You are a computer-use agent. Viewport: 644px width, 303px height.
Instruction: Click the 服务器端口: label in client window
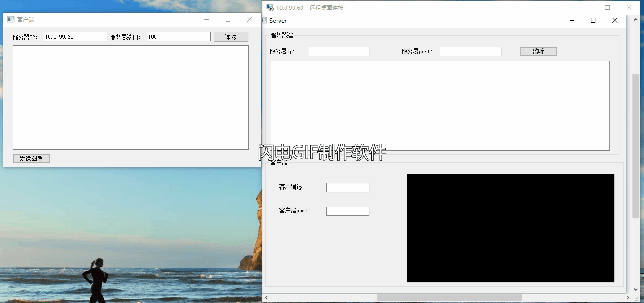pyautogui.click(x=126, y=37)
